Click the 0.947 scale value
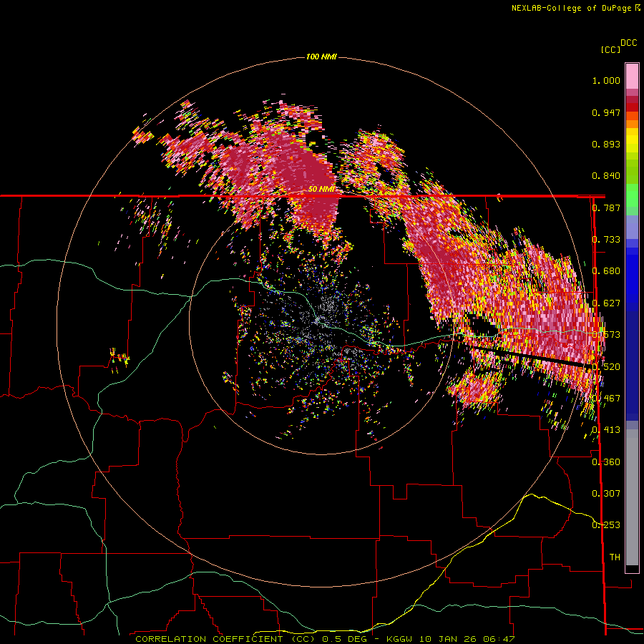Viewport: 644px width, 644px height. point(606,112)
